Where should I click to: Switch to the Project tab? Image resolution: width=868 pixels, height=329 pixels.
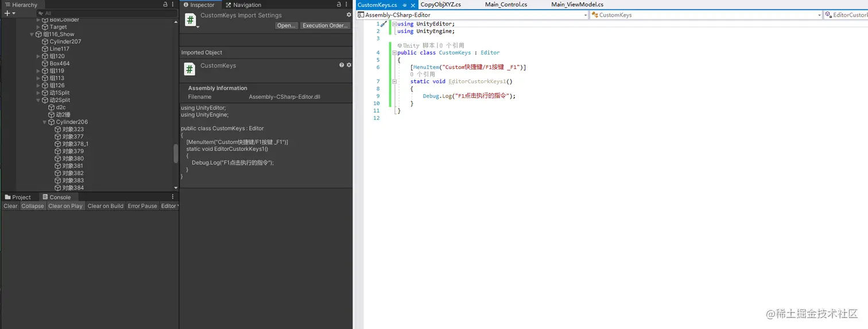[18, 197]
